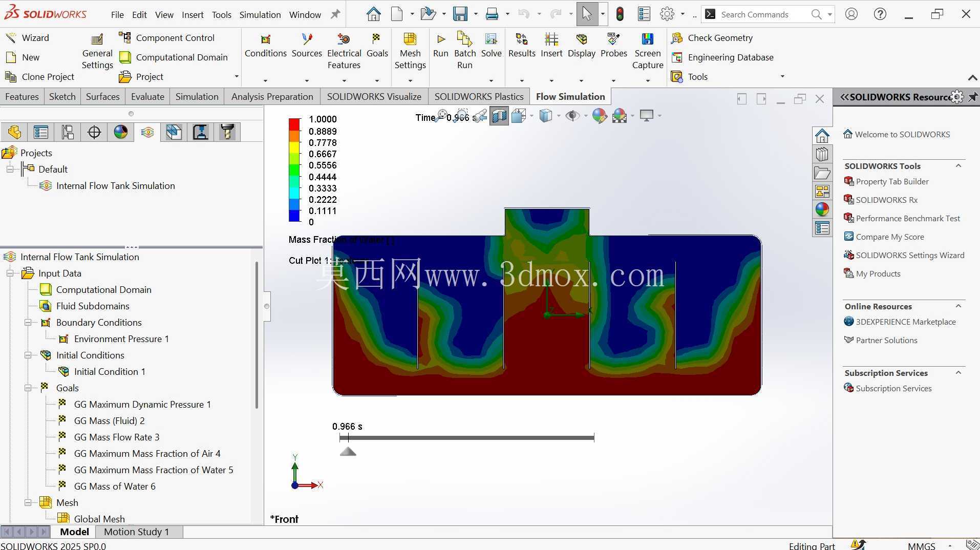The width and height of the screenshot is (980, 550).
Task: Click the Partner Solutions link
Action: 881,340
